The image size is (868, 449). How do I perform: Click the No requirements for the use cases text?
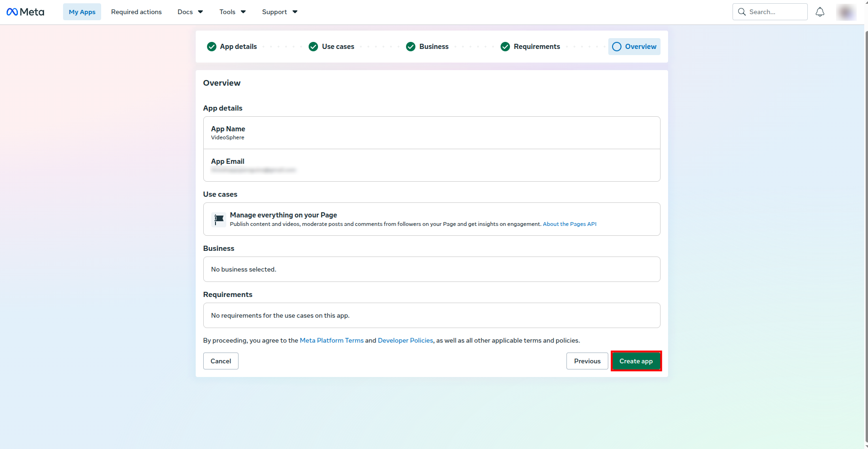tap(280, 315)
